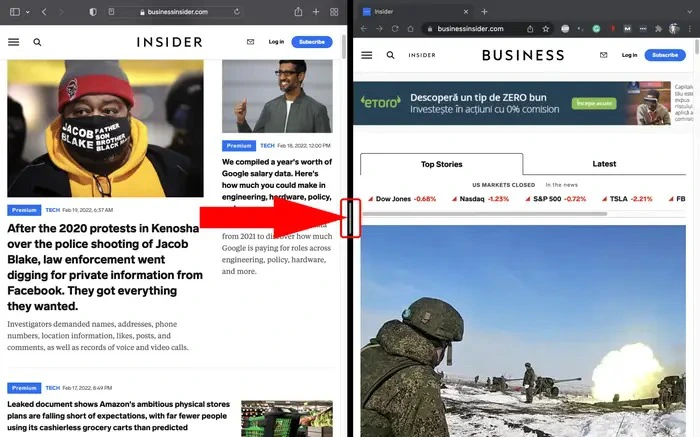The width and height of the screenshot is (700, 437).
Task: Open Google salary data headline
Action: (277, 179)
